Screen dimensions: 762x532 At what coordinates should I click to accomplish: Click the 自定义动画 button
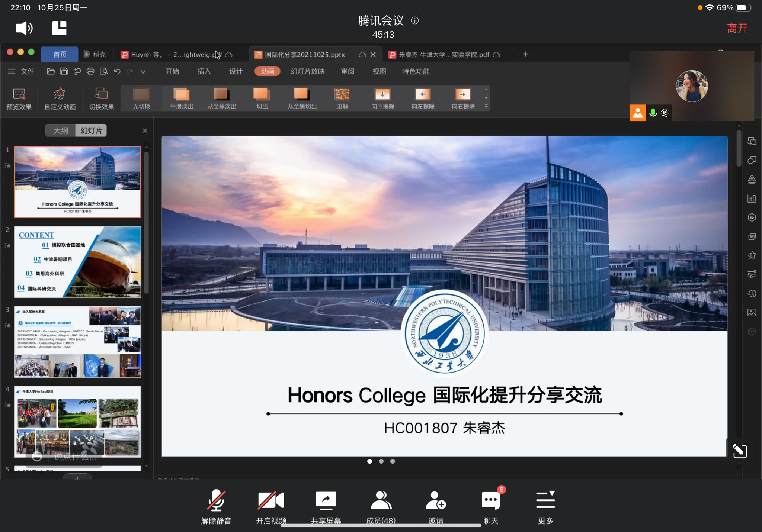click(60, 99)
